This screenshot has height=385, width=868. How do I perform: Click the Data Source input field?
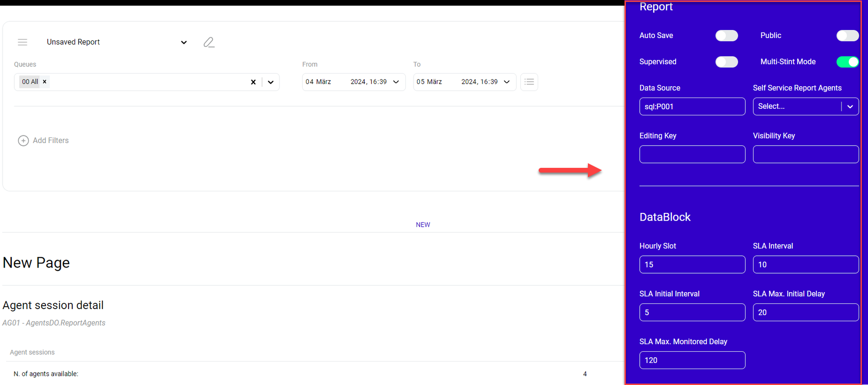[x=692, y=107]
